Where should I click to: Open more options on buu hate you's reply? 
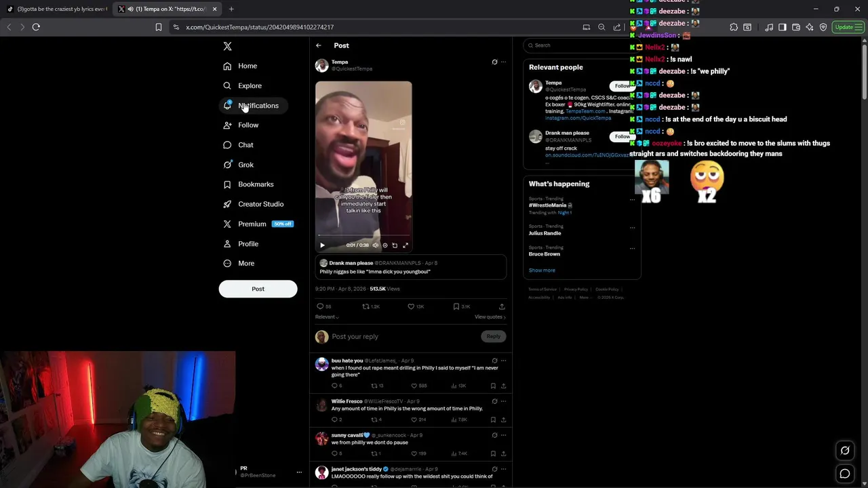[503, 361]
